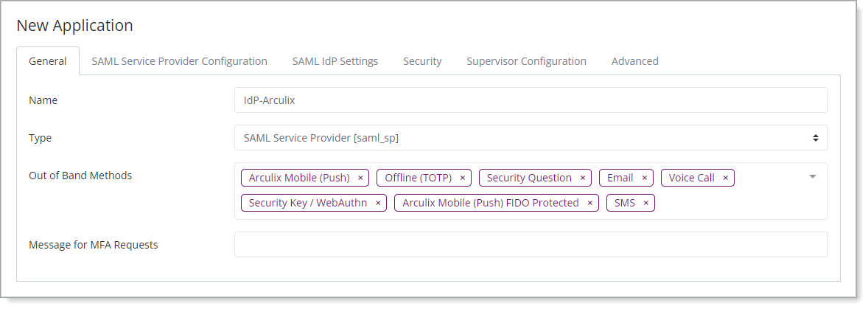The width and height of the screenshot is (868, 309).
Task: Focus the Message for MFA Requests field
Action: click(531, 245)
